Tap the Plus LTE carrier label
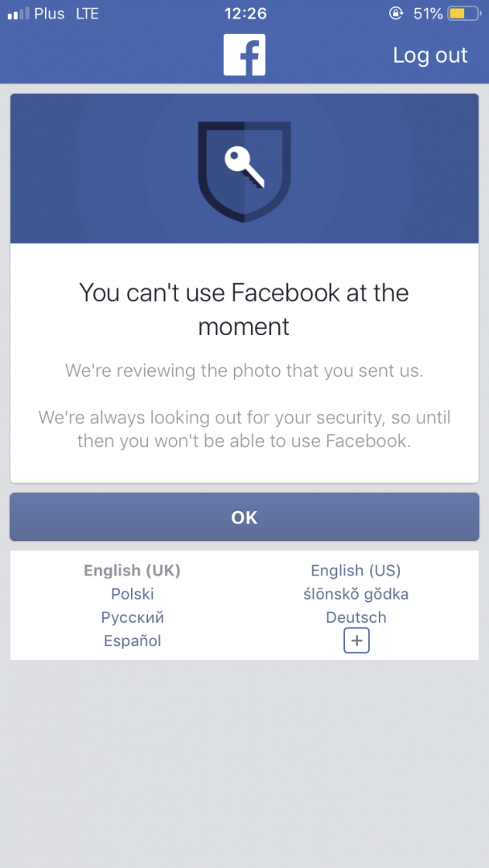Screen dimensions: 489x868 click(66, 14)
